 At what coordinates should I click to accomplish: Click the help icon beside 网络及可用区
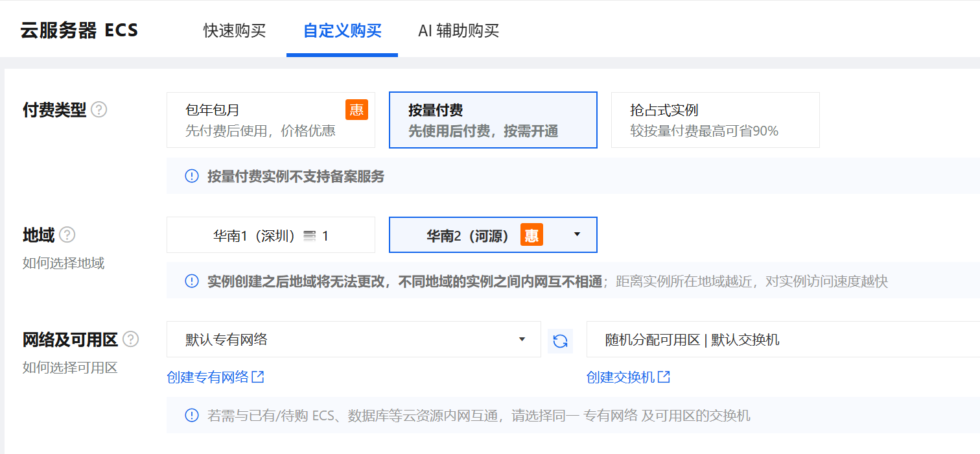coord(131,339)
